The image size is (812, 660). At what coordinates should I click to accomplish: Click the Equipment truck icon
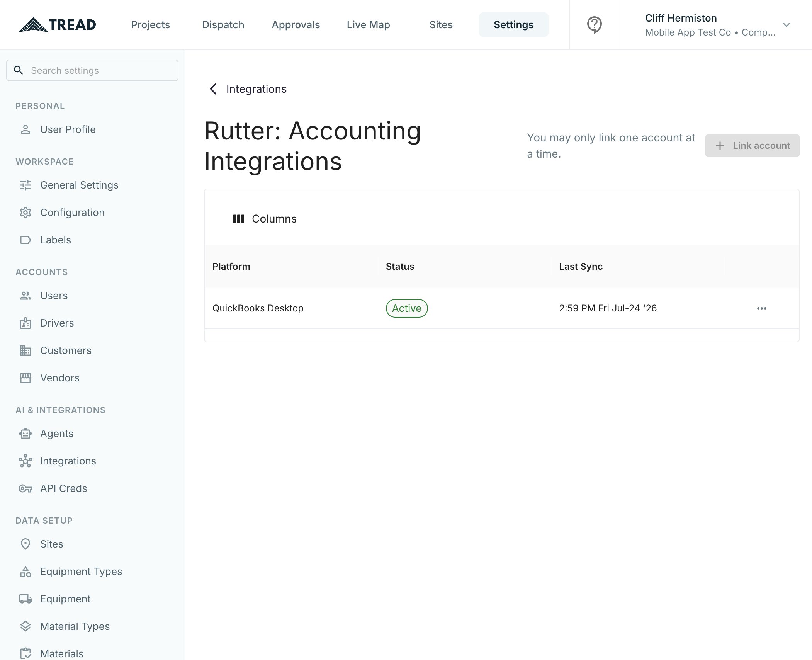point(25,599)
